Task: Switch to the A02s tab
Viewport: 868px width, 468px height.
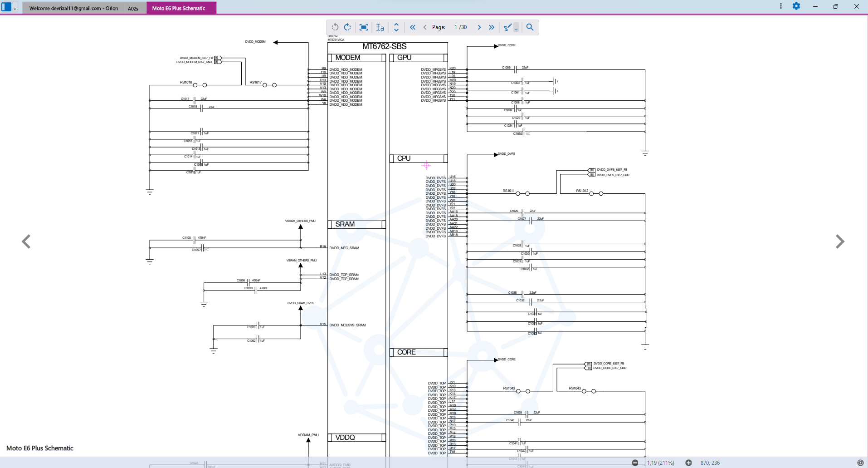Action: tap(133, 8)
